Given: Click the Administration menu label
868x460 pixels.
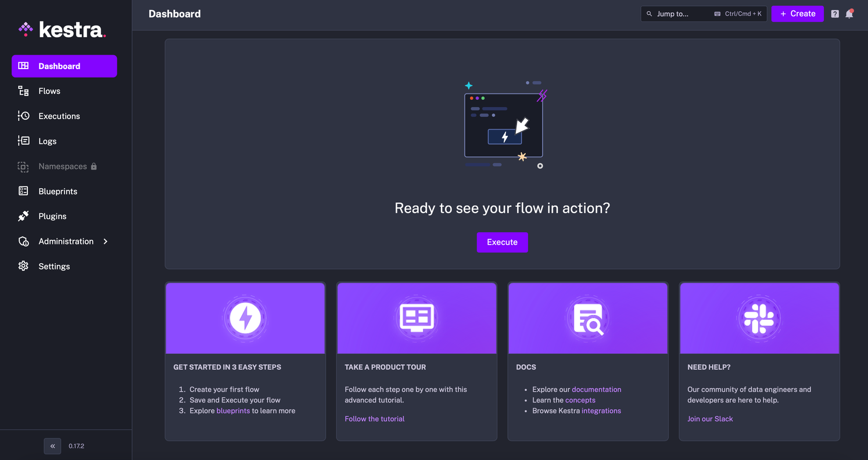Looking at the screenshot, I should click(x=66, y=241).
